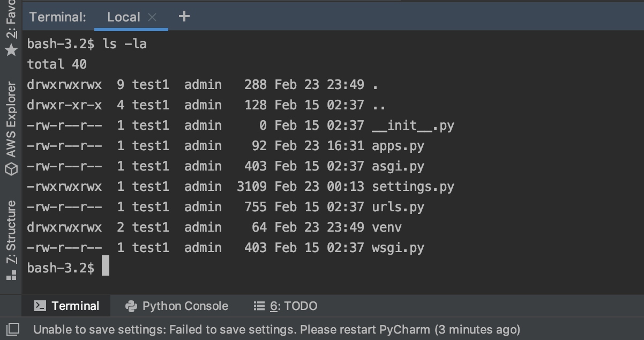Viewport: 644px width, 340px height.
Task: Click the Terminal: header label
Action: [x=58, y=16]
